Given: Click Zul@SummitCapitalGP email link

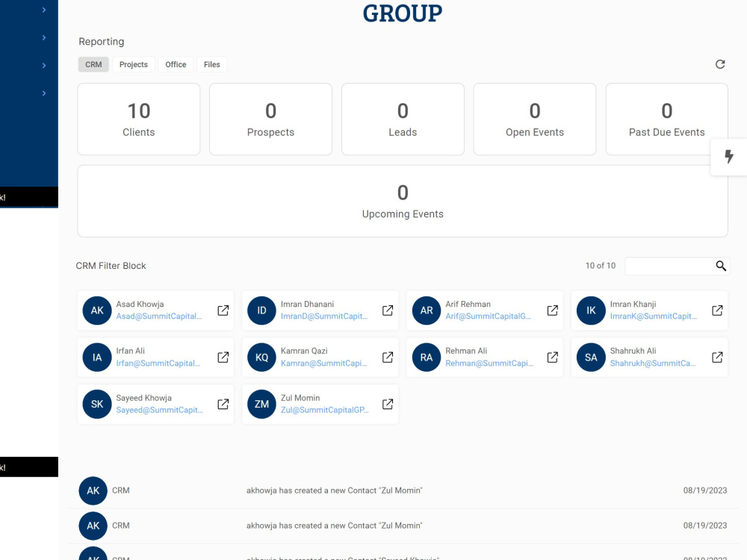Looking at the screenshot, I should (x=324, y=410).
